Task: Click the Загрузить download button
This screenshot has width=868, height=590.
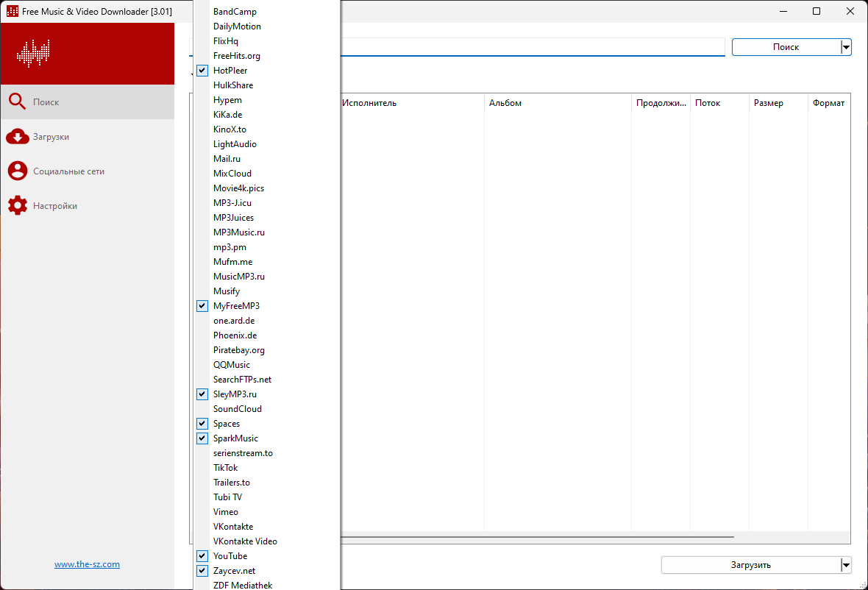Action: (x=750, y=565)
